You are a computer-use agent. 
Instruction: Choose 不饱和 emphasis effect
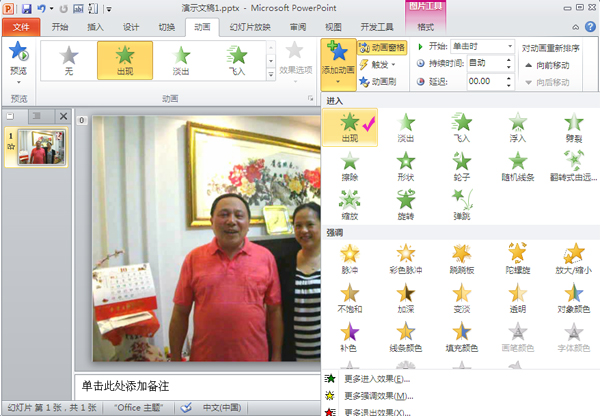point(350,298)
